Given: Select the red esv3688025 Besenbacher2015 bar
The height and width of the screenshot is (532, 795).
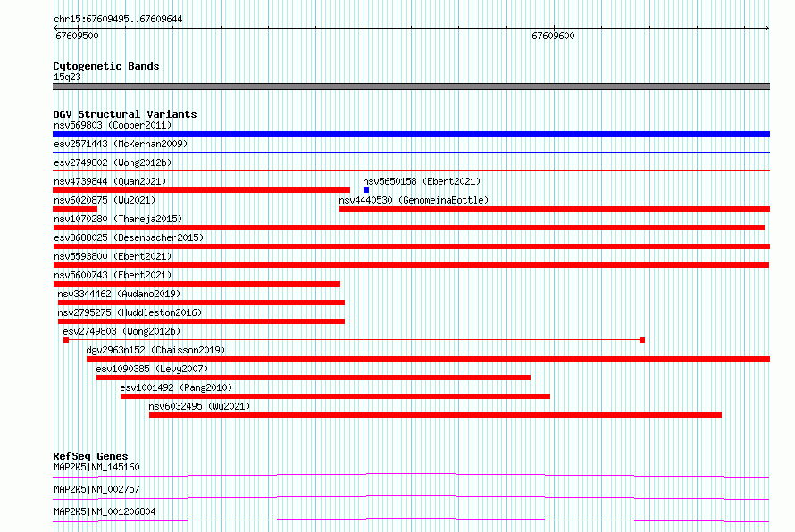Looking at the screenshot, I should [x=411, y=246].
